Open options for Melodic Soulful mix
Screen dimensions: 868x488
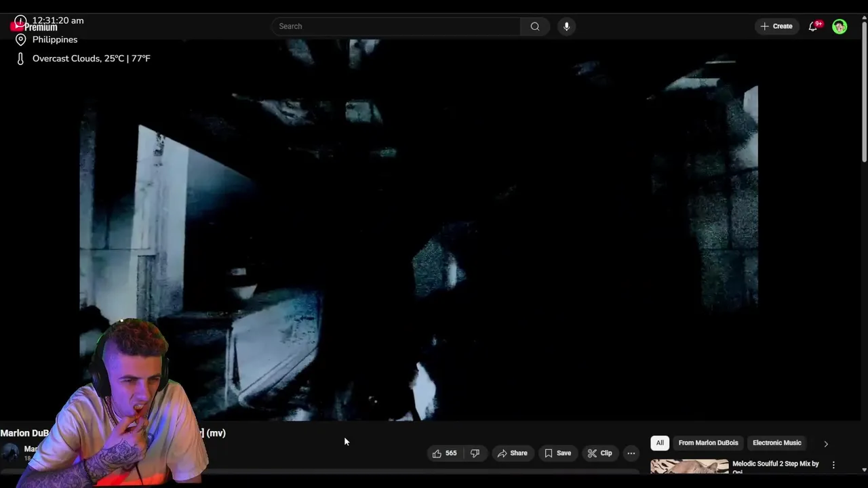coord(833,465)
